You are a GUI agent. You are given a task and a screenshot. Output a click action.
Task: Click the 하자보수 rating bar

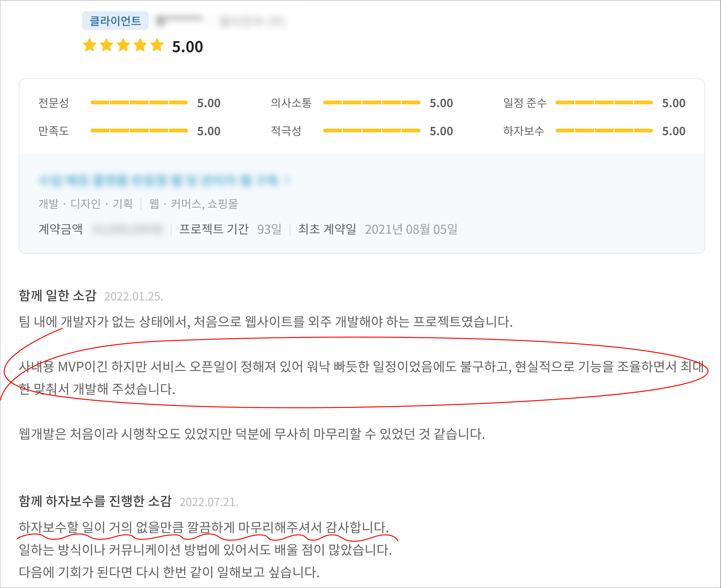pyautogui.click(x=604, y=131)
